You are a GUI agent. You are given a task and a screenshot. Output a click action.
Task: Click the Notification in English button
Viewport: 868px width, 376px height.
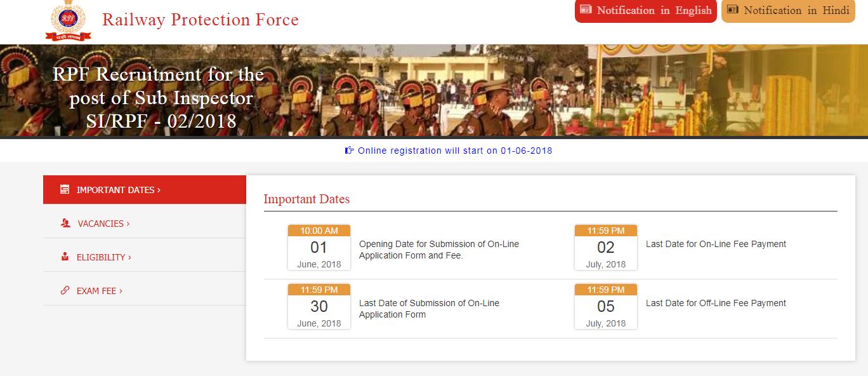point(645,11)
